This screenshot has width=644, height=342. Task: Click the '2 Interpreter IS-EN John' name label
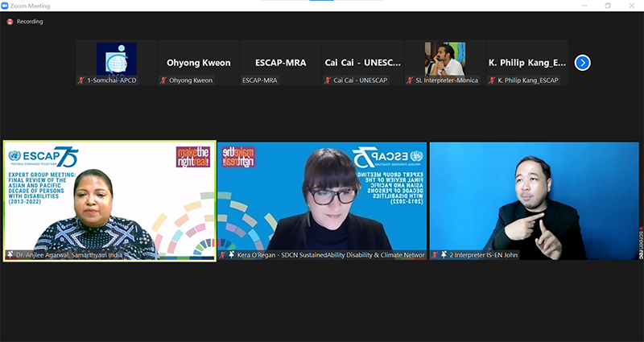point(484,255)
